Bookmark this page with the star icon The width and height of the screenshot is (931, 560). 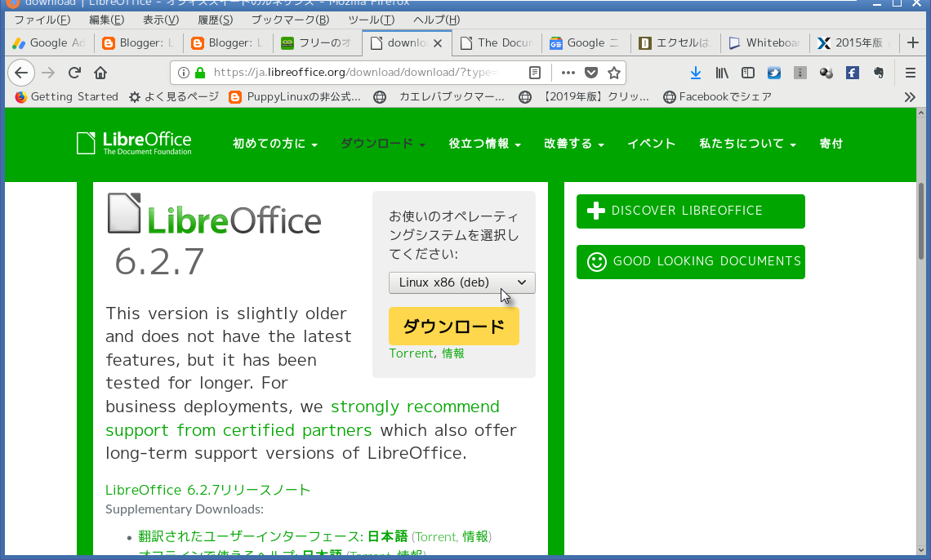[x=614, y=73]
